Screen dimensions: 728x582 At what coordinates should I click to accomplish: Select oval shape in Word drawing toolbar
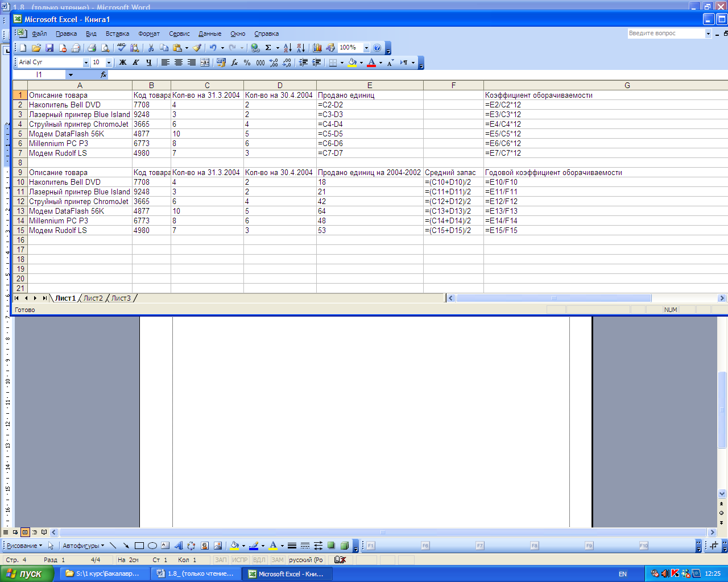152,546
